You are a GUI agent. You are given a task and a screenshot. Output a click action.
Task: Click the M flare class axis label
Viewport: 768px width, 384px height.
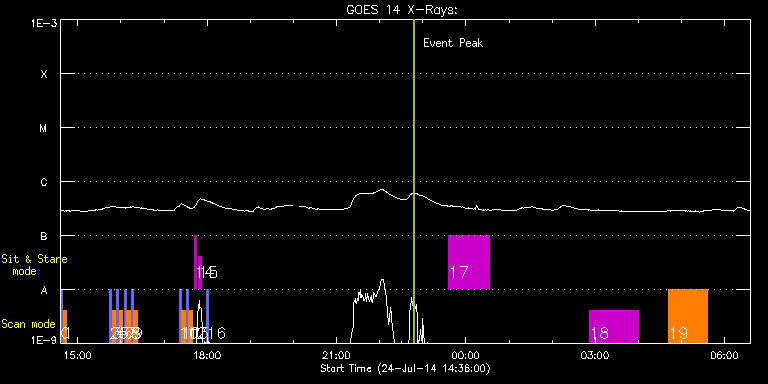(44, 128)
